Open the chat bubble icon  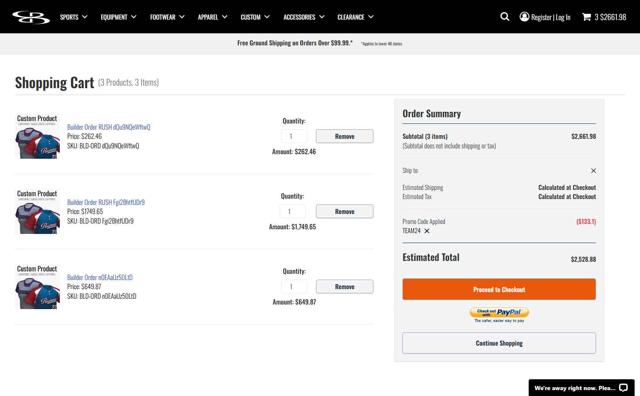click(623, 388)
